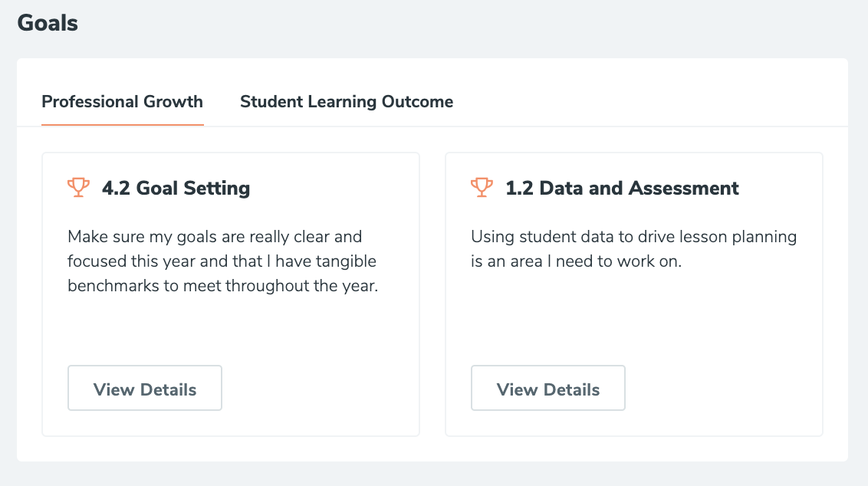Switch to the Student Learning Outcome tab
This screenshot has width=868, height=486.
(x=347, y=102)
